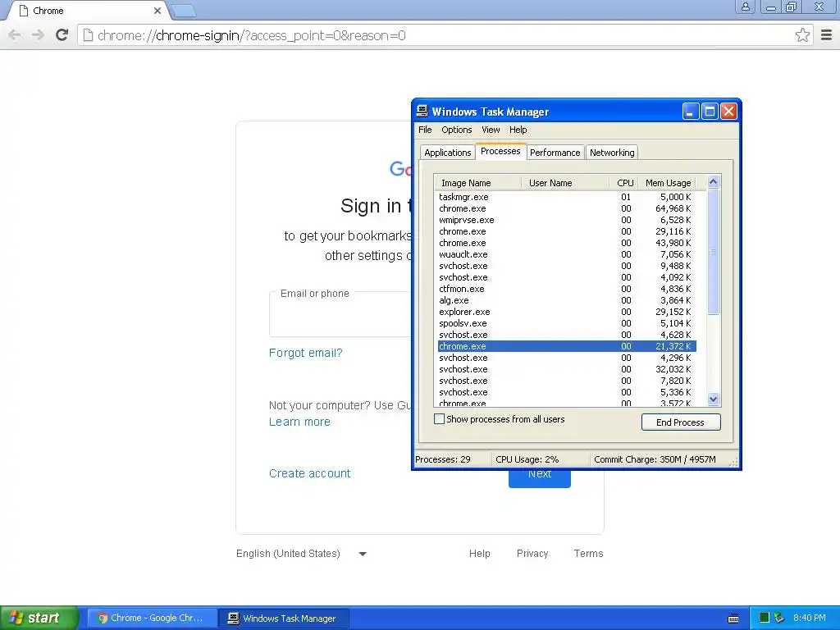Select the explorer.exe process
Screen dimensions: 840x630
(x=567, y=312)
